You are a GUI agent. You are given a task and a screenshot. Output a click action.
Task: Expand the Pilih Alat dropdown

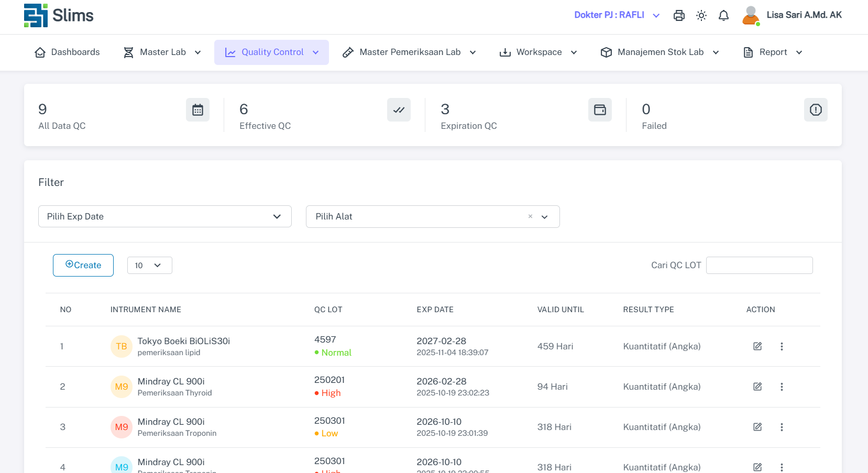545,217
